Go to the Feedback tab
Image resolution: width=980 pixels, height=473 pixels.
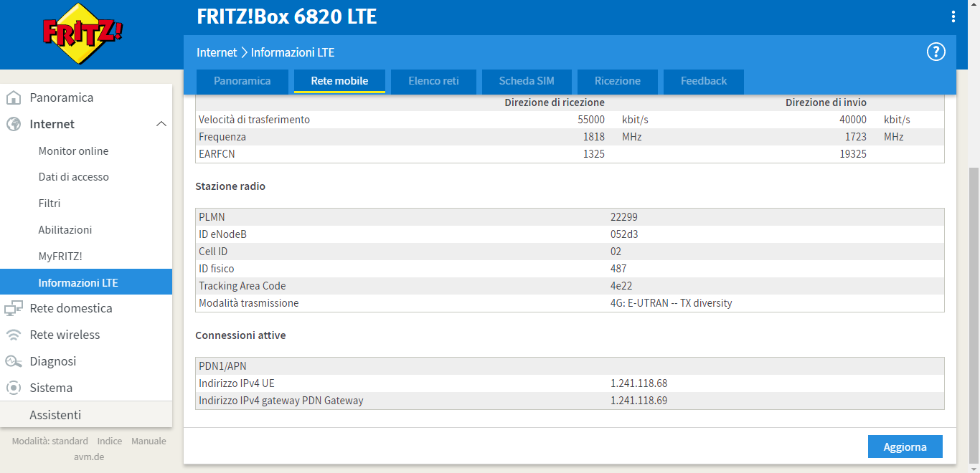703,81
